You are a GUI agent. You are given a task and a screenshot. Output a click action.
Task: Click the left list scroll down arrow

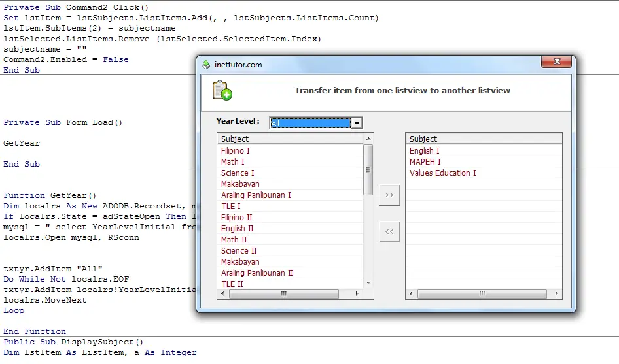click(x=368, y=283)
